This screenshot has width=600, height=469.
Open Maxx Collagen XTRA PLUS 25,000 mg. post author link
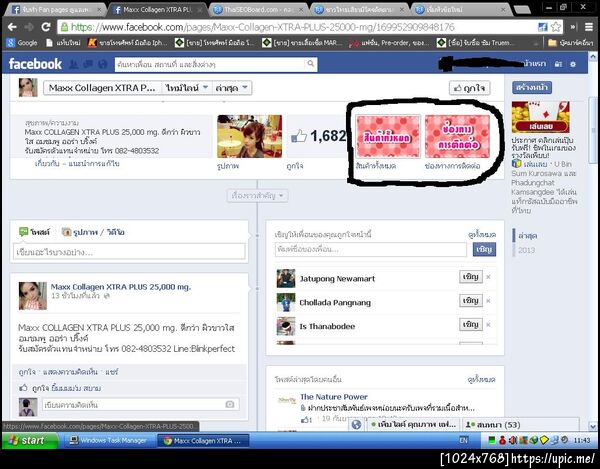click(x=121, y=287)
